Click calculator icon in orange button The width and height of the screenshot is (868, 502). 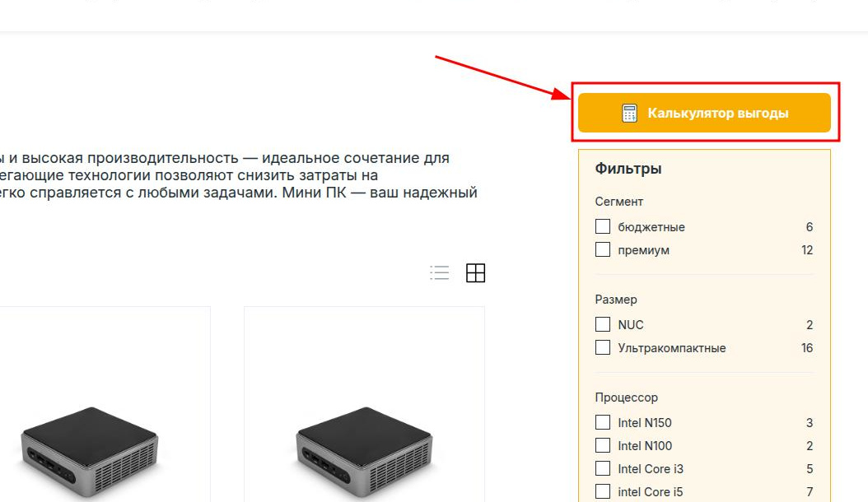tap(629, 113)
